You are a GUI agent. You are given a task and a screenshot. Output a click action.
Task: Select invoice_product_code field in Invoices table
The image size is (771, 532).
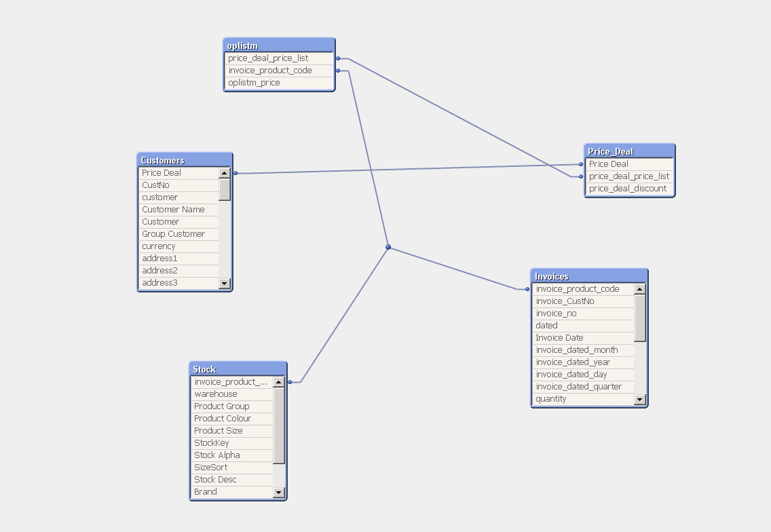tap(583, 288)
